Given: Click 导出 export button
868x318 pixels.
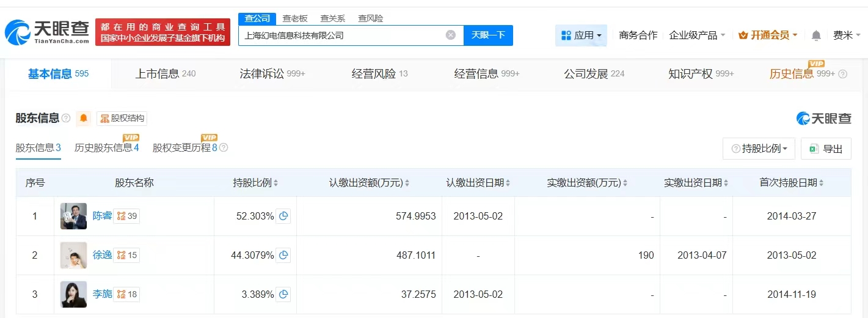Looking at the screenshot, I should pyautogui.click(x=826, y=149).
